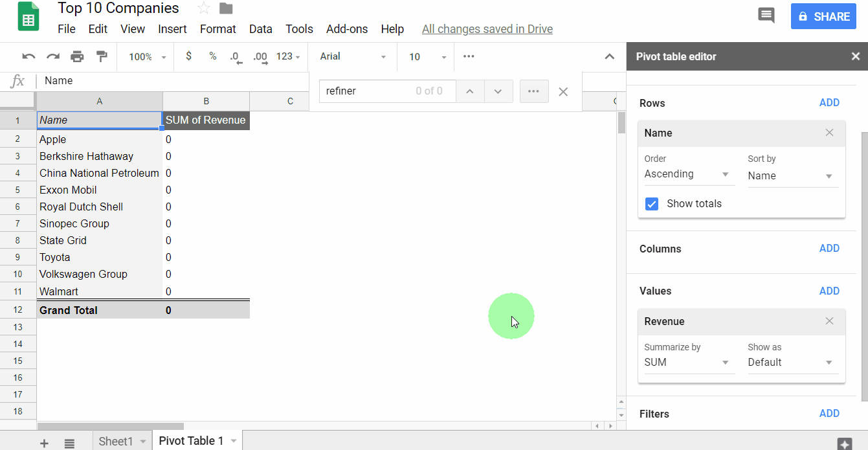Open more find options
This screenshot has width=868, height=450.
(534, 91)
